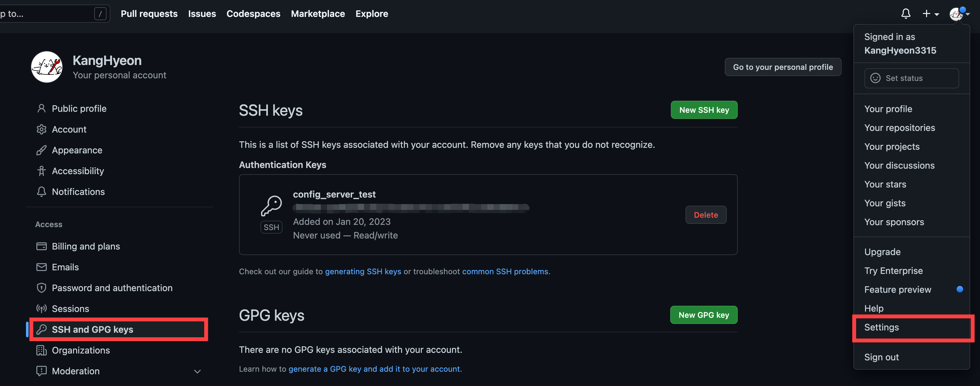Choose Your repositories from user menu
980x386 pixels.
pyautogui.click(x=899, y=128)
